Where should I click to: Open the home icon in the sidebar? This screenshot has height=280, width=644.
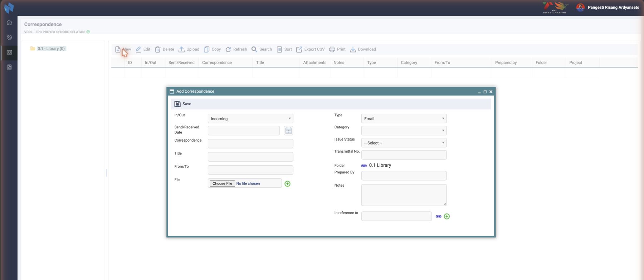click(x=9, y=23)
